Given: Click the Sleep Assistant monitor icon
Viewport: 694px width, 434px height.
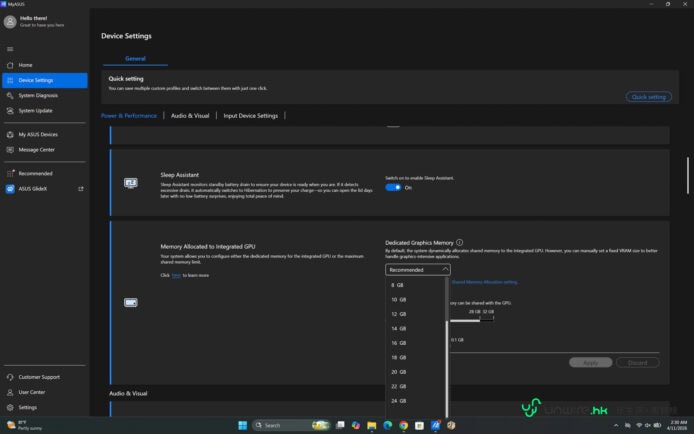Looking at the screenshot, I should pyautogui.click(x=131, y=183).
